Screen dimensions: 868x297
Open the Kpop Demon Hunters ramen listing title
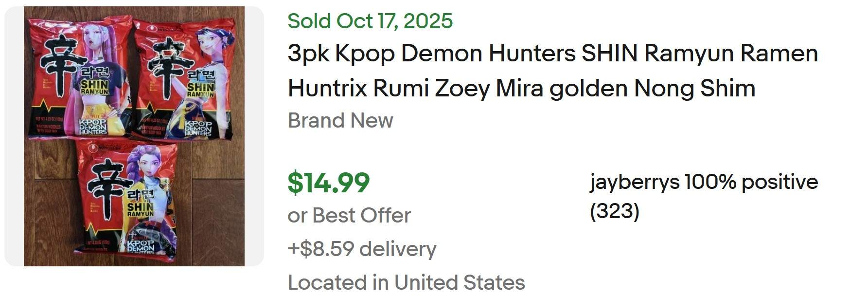pos(552,54)
